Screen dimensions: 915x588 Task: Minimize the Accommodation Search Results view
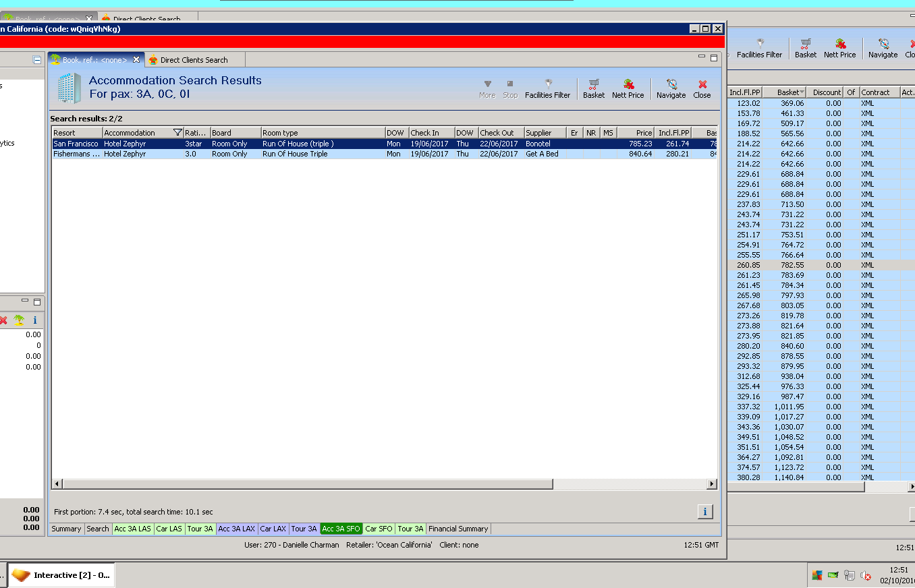(x=702, y=57)
